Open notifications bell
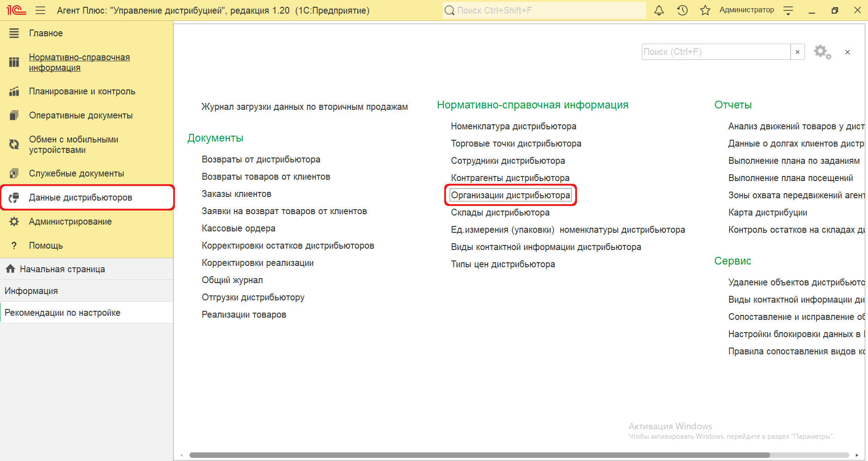The width and height of the screenshot is (868, 461). click(659, 10)
